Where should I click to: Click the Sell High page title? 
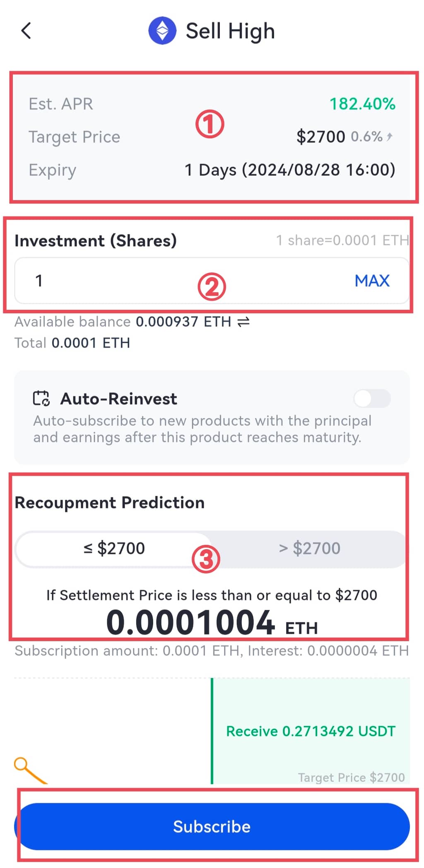pos(230,31)
